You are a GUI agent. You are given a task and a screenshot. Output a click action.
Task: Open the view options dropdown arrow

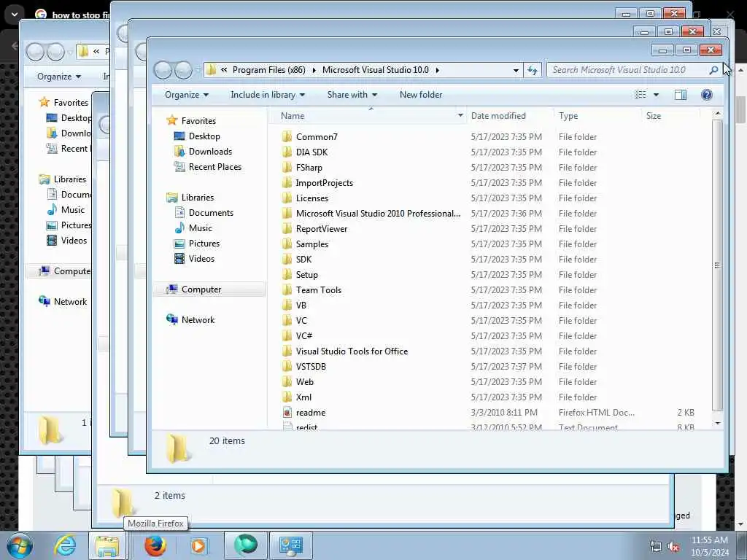pyautogui.click(x=656, y=95)
